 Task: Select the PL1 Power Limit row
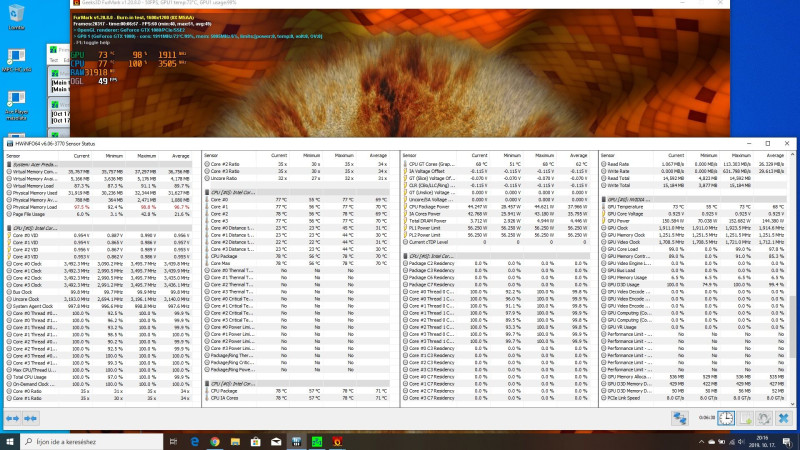tap(496, 228)
